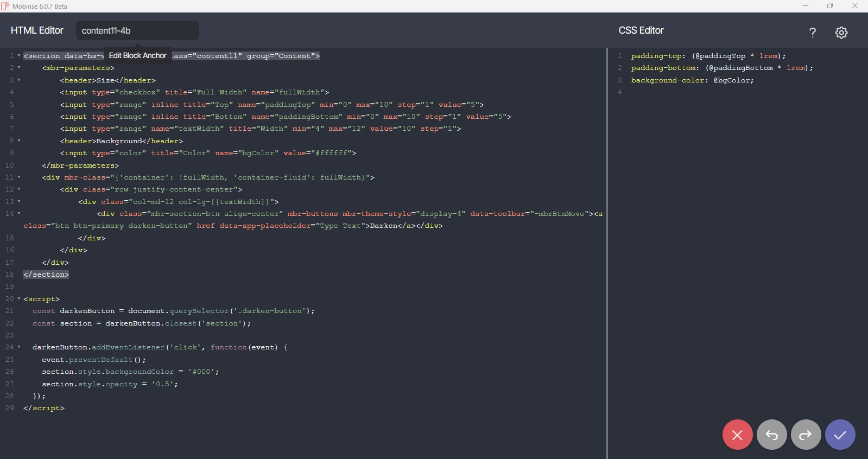The width and height of the screenshot is (868, 459).
Task: Click the Mobirise app logo icon
Action: [x=5, y=6]
